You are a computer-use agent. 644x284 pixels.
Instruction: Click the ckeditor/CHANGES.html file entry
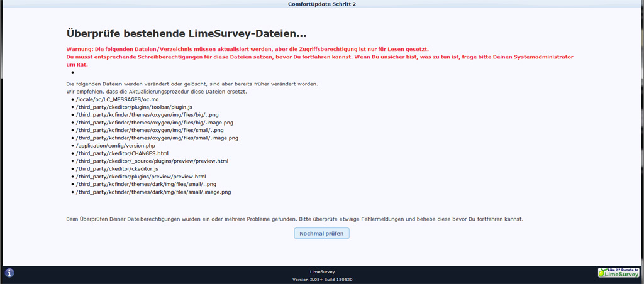point(122,153)
